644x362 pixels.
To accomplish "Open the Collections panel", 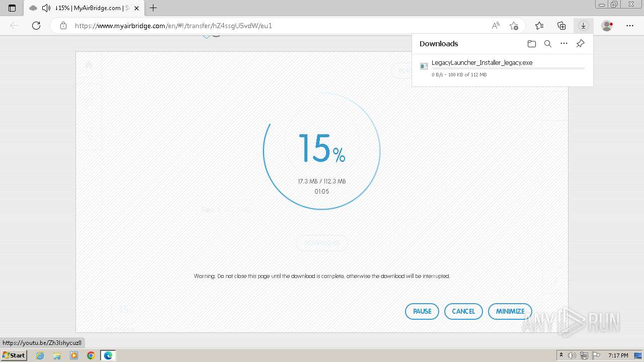I will [x=561, y=26].
